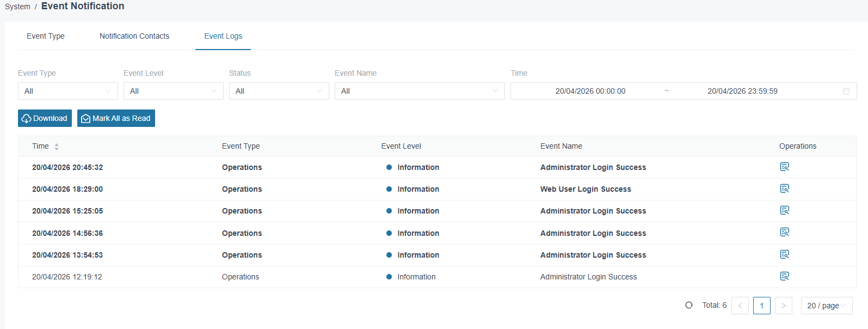The height and width of the screenshot is (329, 868).
Task: View details of the 13:54:53 event log
Action: (x=784, y=254)
